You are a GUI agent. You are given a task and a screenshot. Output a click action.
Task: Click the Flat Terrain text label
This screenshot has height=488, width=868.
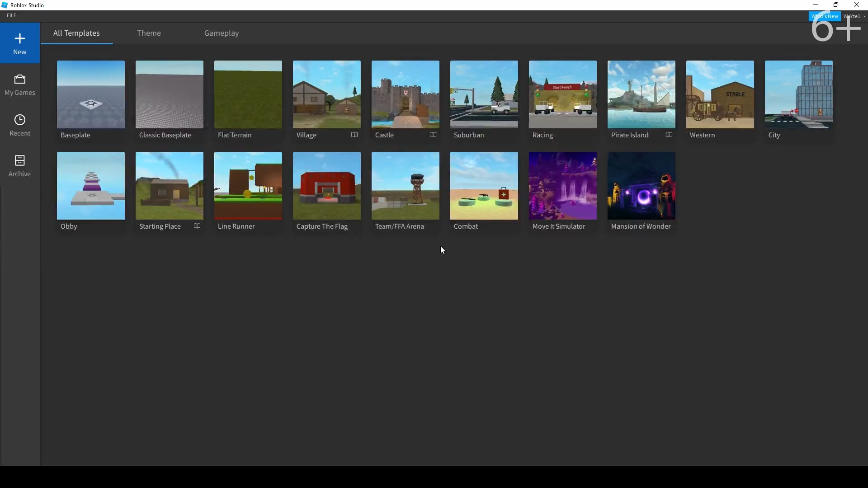click(x=235, y=135)
